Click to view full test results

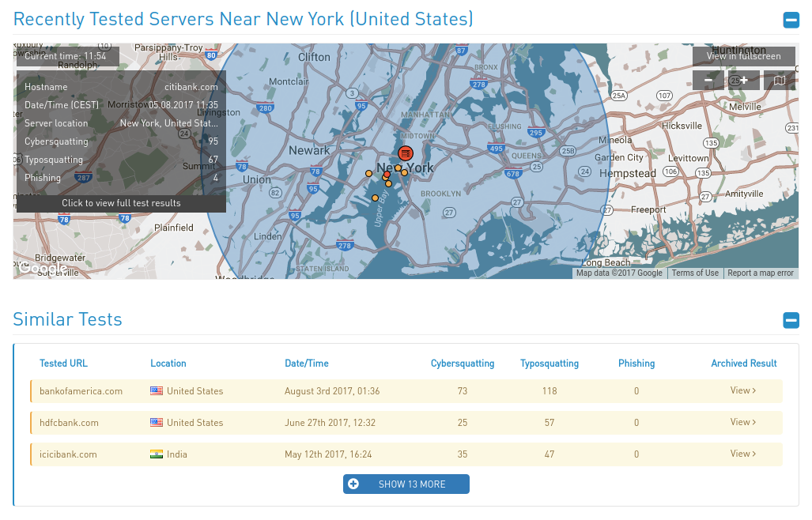tap(121, 203)
